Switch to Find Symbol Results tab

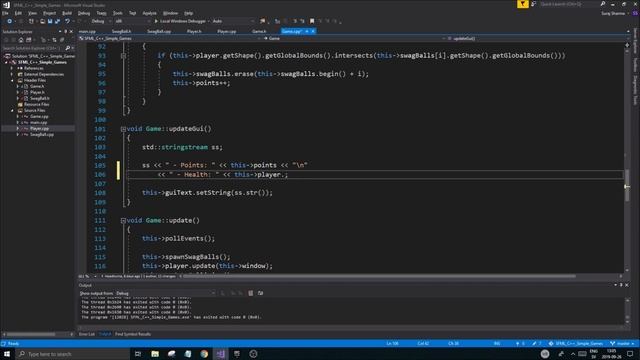pos(133,334)
